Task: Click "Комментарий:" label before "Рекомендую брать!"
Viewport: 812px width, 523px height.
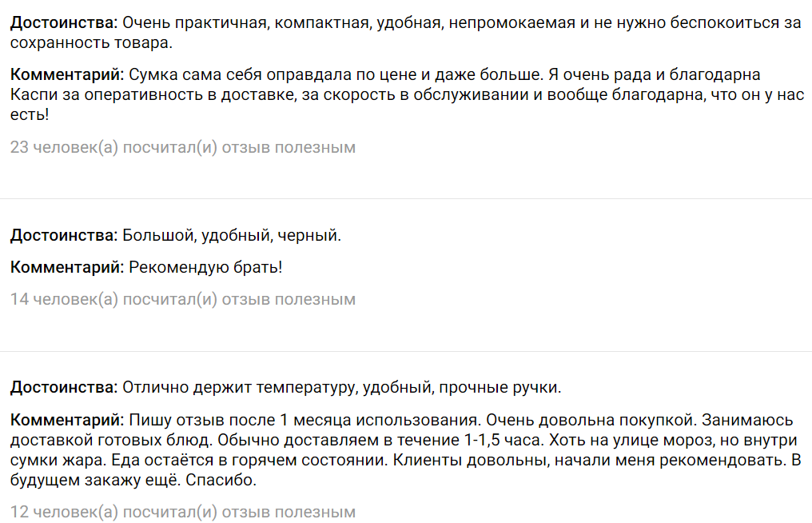Action: 67,267
